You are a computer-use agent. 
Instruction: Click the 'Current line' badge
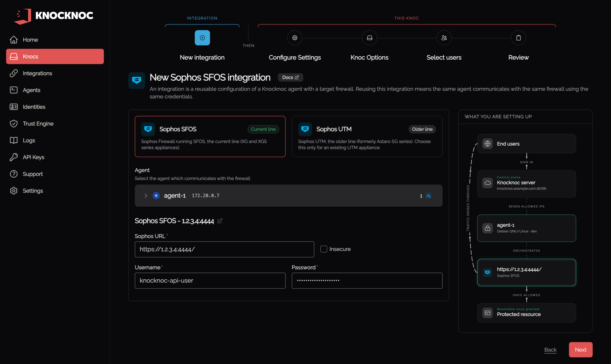pyautogui.click(x=263, y=129)
